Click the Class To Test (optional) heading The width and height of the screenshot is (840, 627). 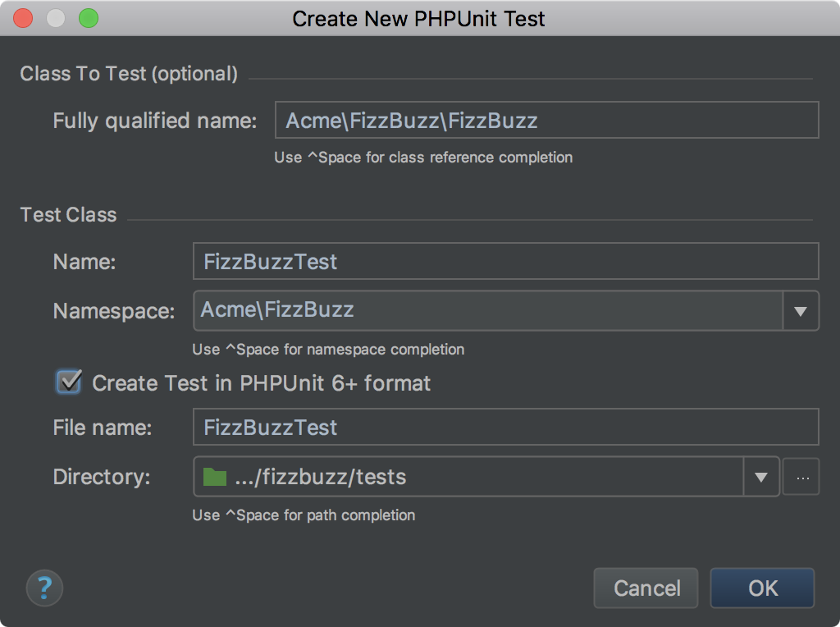pyautogui.click(x=129, y=74)
